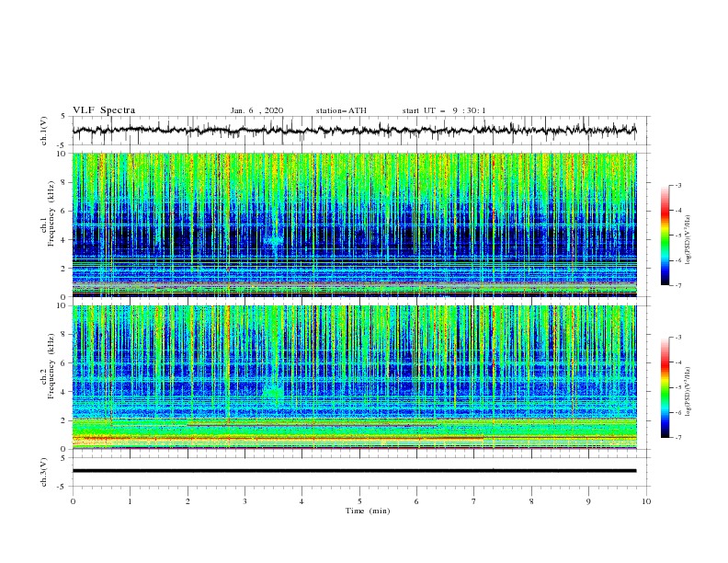Click the "Time (min)" x-axis label
Screen dimensions: 728x563
coord(368,511)
